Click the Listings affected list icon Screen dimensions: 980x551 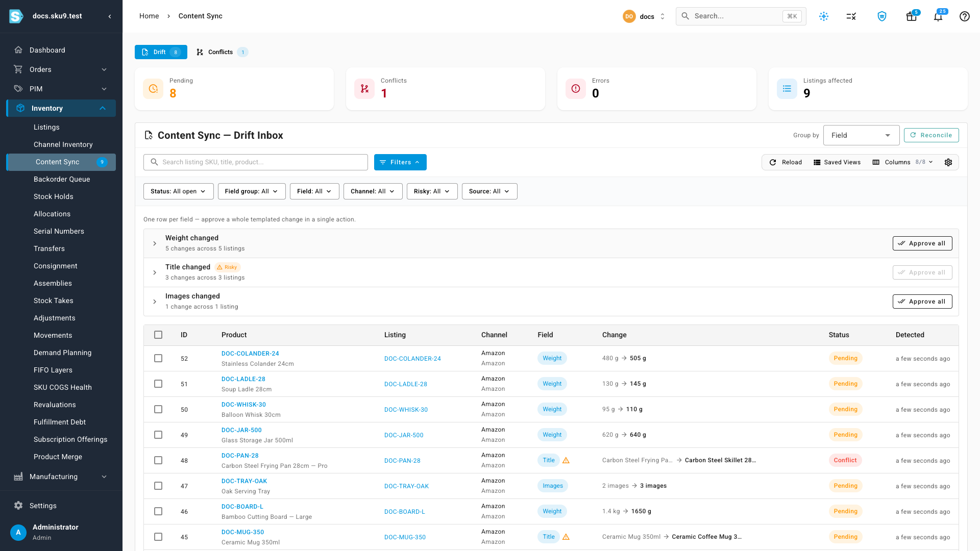[x=787, y=89]
